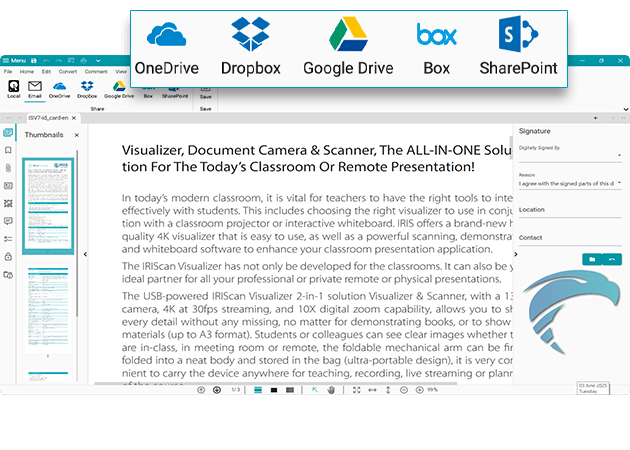Expand the ribbon collapse chevron at right

[x=626, y=109]
